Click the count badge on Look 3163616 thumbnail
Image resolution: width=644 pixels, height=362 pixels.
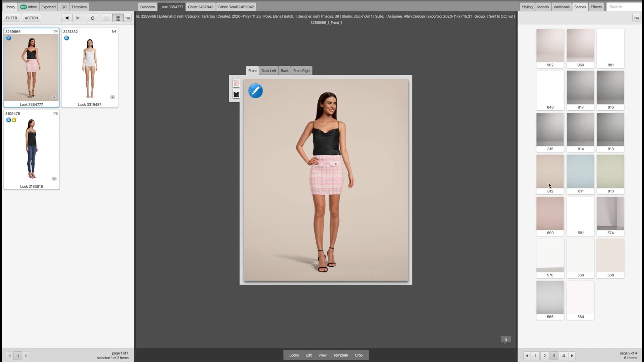[x=54, y=179]
